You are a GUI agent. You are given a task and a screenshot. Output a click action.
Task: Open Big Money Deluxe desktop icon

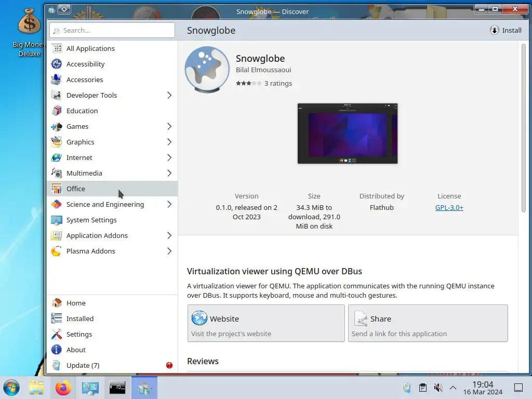click(29, 33)
